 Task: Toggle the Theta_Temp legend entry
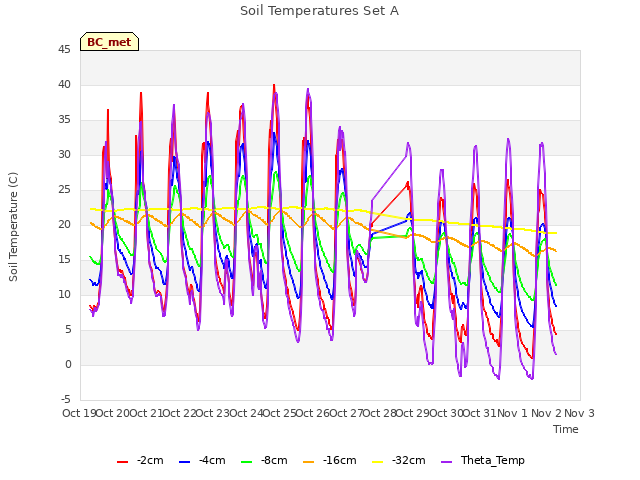483,460
